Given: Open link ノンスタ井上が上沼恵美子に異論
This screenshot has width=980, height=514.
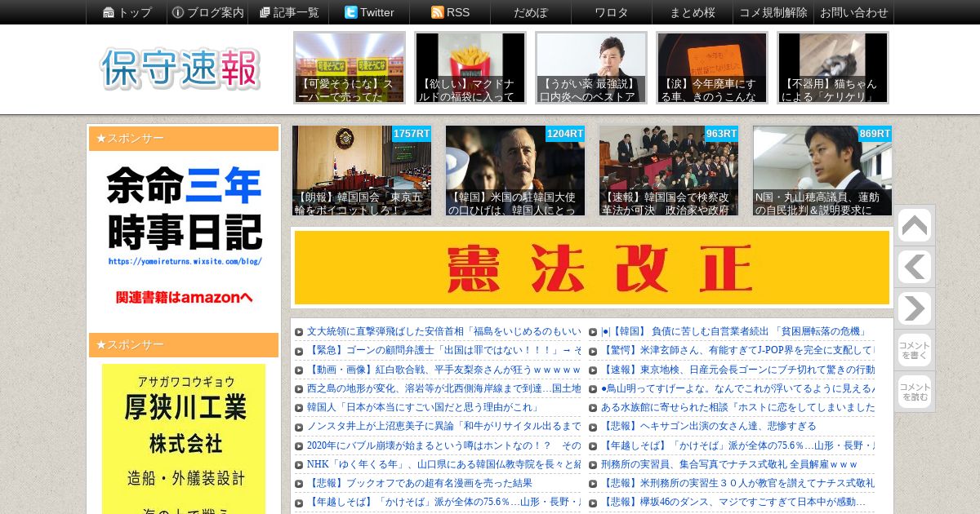Looking at the screenshot, I should [x=443, y=426].
